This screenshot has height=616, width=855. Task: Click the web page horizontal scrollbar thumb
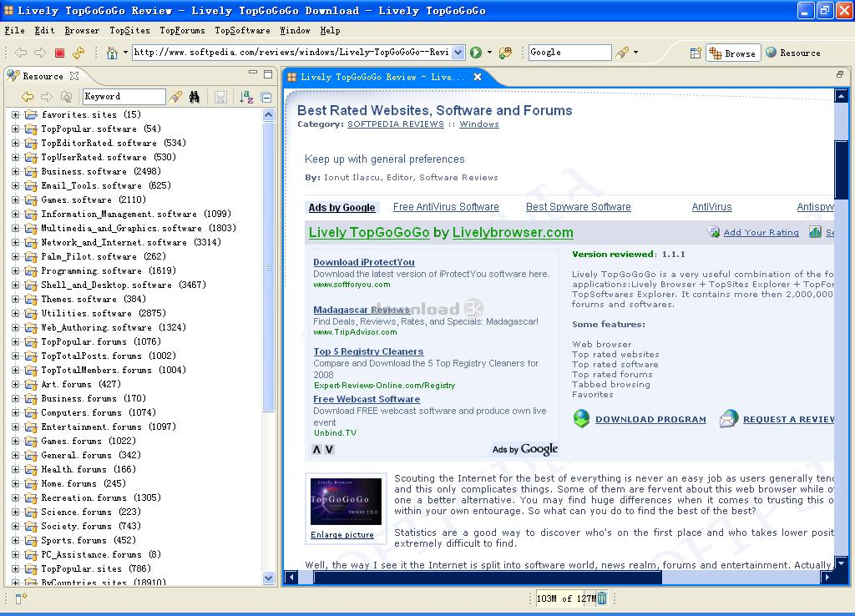488,577
